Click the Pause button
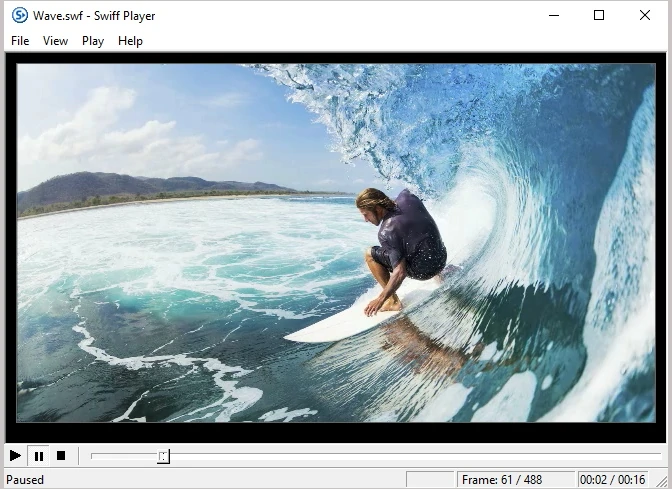 click(38, 456)
